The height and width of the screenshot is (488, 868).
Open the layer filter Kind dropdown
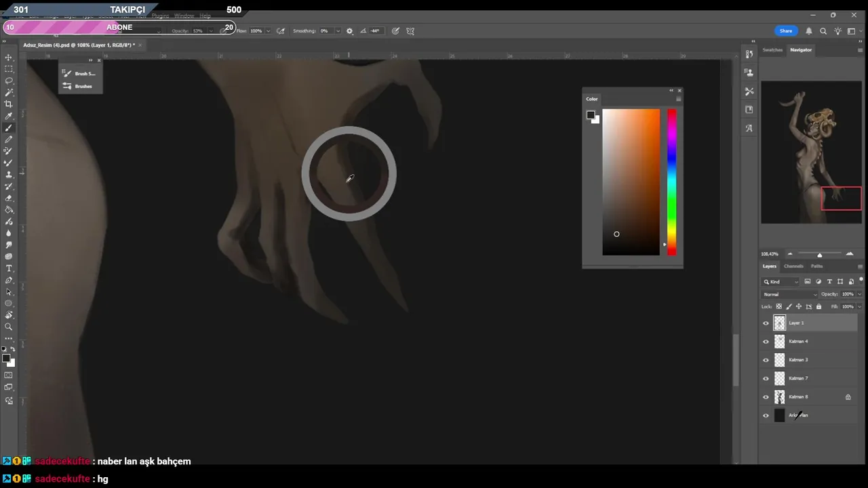point(781,281)
